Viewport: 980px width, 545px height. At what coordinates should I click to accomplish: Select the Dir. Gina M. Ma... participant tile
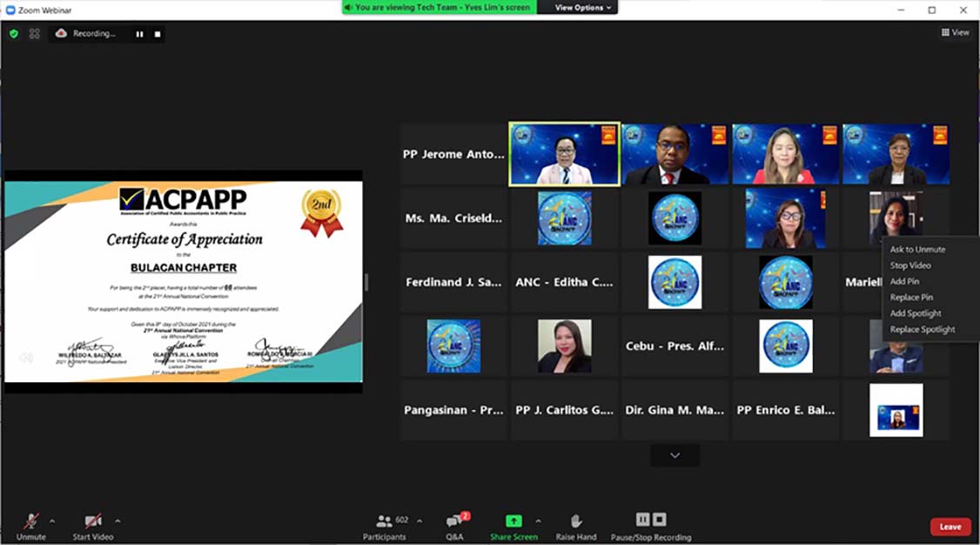coord(675,410)
